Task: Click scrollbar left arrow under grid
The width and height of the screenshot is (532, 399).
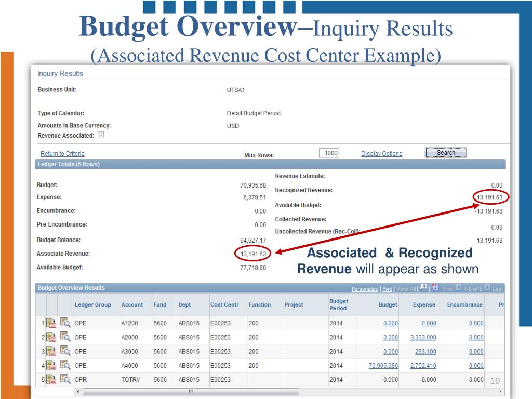Action: click(x=78, y=392)
